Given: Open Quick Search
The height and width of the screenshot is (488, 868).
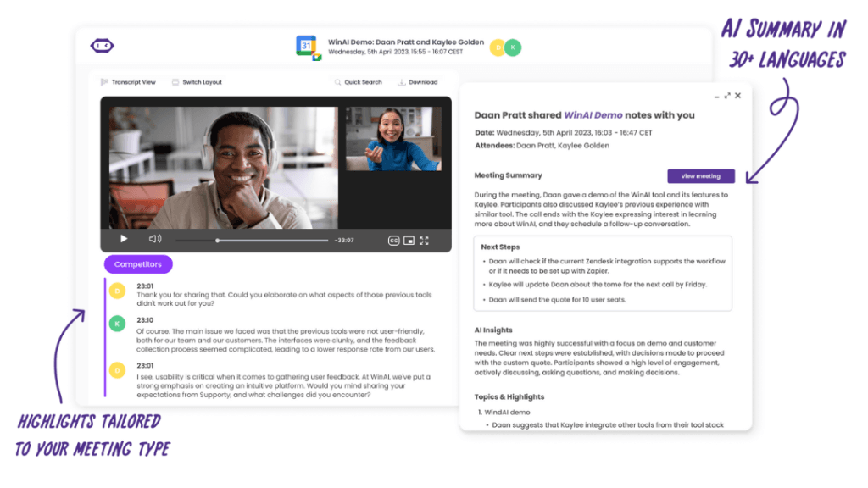Looking at the screenshot, I should tap(358, 82).
